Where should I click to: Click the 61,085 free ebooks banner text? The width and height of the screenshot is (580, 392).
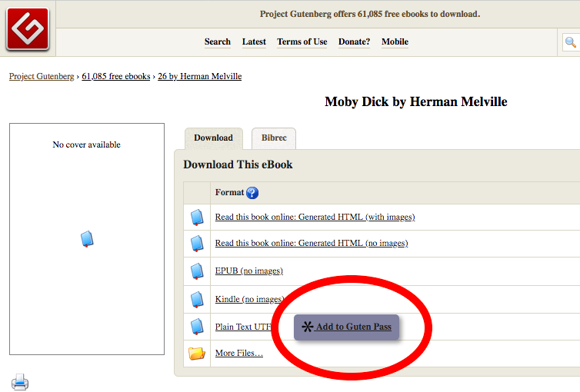[x=370, y=14]
